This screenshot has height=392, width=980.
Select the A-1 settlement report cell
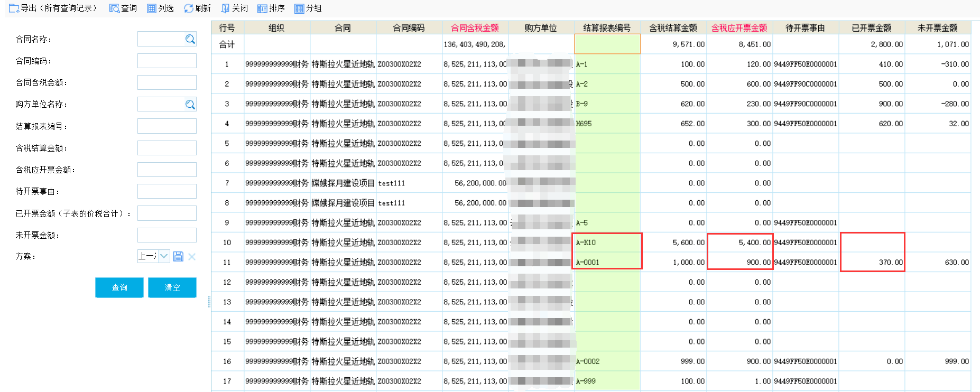[x=607, y=64]
